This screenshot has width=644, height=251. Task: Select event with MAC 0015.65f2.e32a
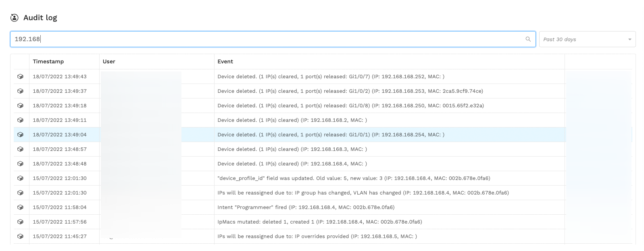pyautogui.click(x=351, y=106)
